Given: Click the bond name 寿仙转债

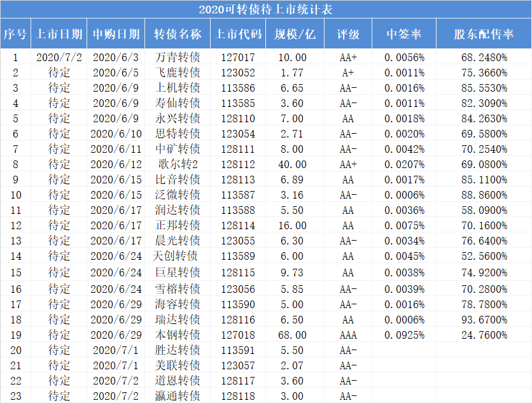Looking at the screenshot, I should click(178, 103).
